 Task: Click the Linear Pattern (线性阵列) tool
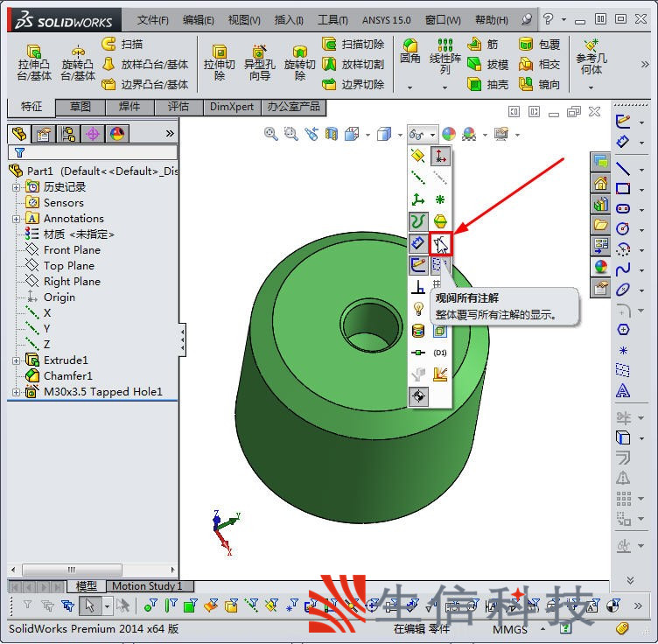click(444, 57)
